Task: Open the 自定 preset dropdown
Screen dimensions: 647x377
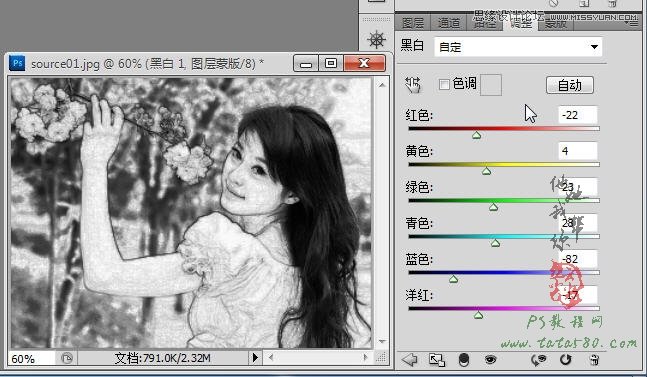Action: pos(518,47)
